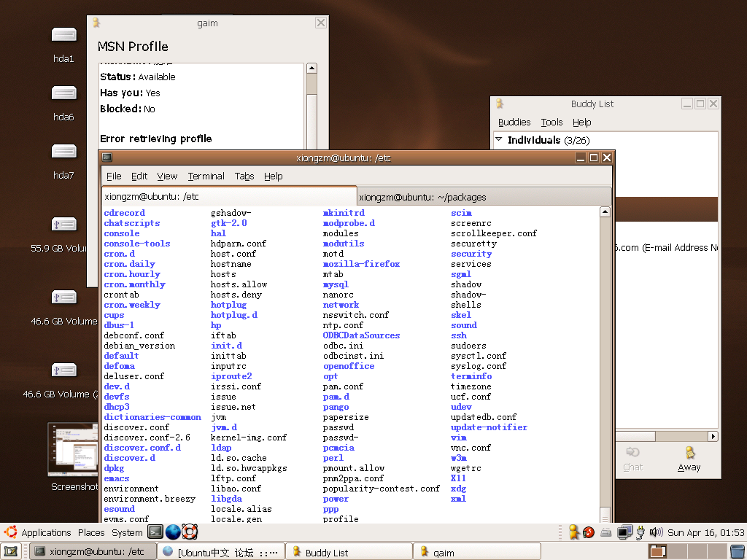Click the printer tray icon
Screen dimensions: 747x560
click(606, 532)
